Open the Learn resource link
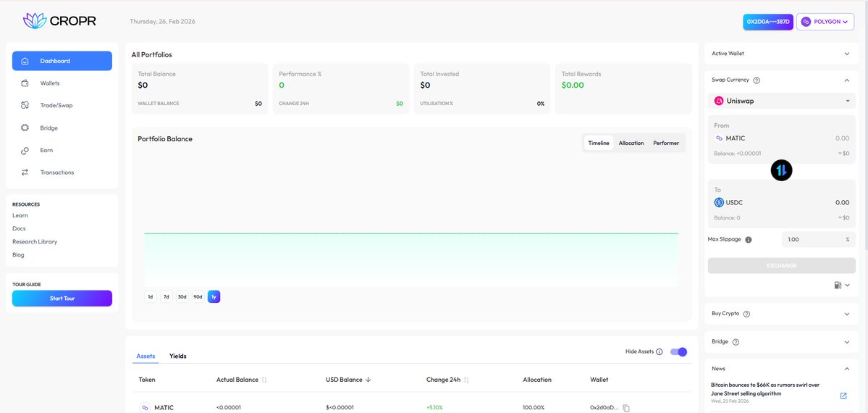The width and height of the screenshot is (868, 413). click(20, 216)
